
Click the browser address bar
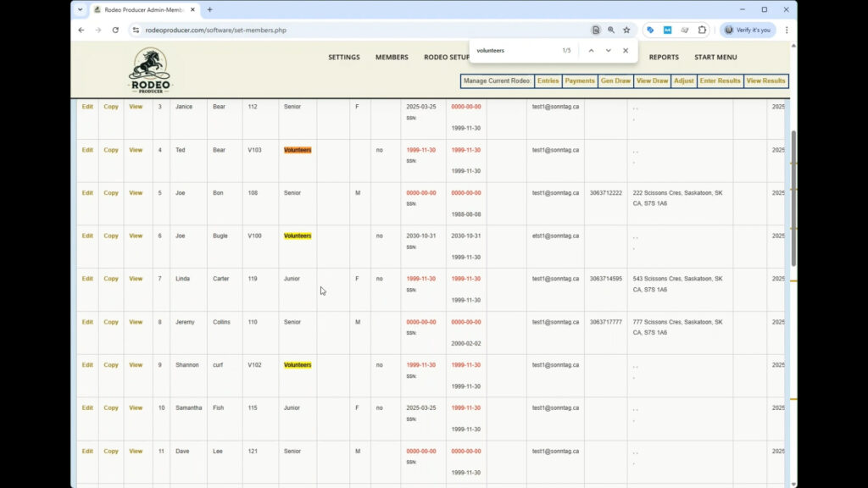[x=339, y=30]
